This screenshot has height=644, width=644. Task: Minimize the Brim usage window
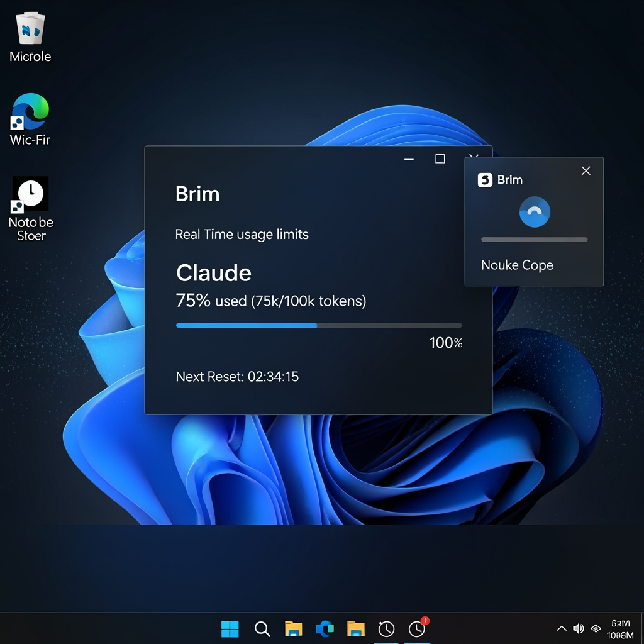(409, 159)
